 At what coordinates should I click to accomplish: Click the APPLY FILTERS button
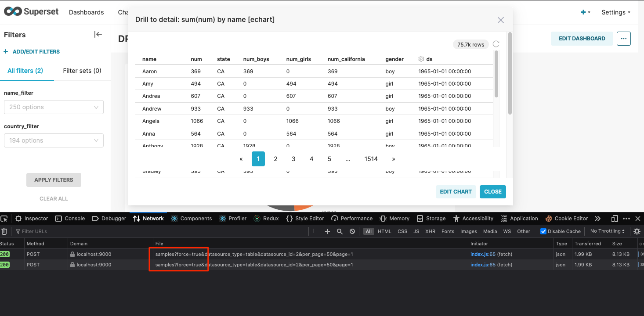[54, 180]
